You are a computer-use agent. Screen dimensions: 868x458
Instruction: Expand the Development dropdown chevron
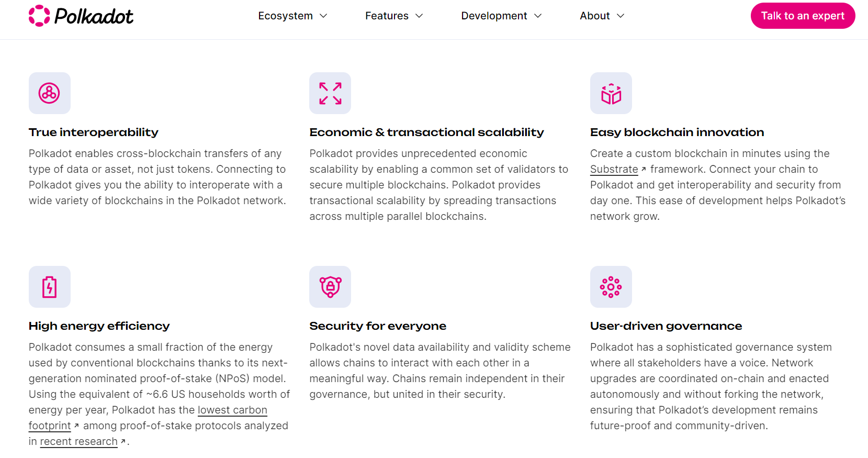pyautogui.click(x=538, y=16)
